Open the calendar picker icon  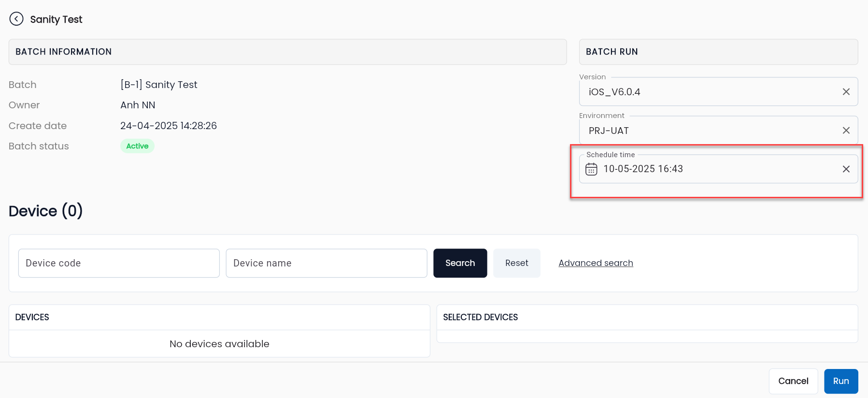(x=591, y=169)
